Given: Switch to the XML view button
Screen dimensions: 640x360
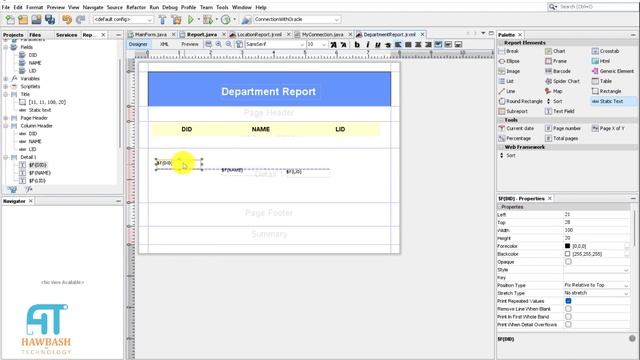Looking at the screenshot, I should tap(164, 44).
